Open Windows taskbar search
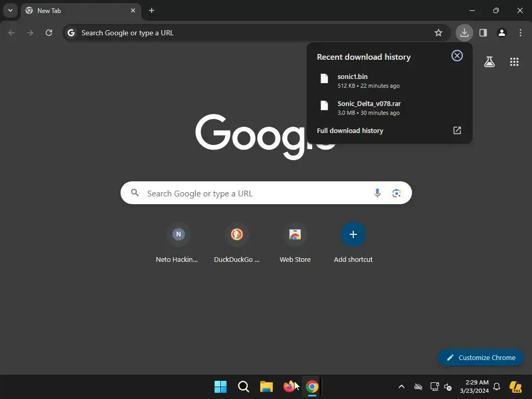532x399 pixels. (x=244, y=387)
